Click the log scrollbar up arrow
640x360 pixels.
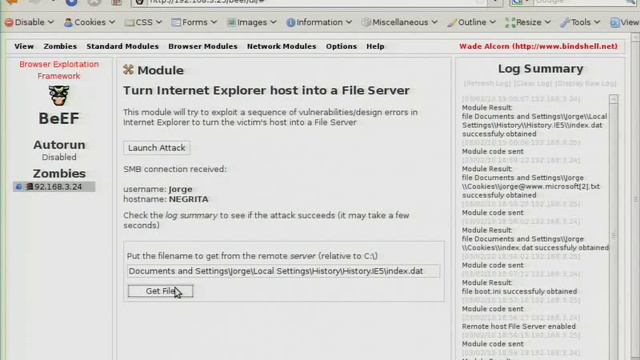pyautogui.click(x=613, y=99)
